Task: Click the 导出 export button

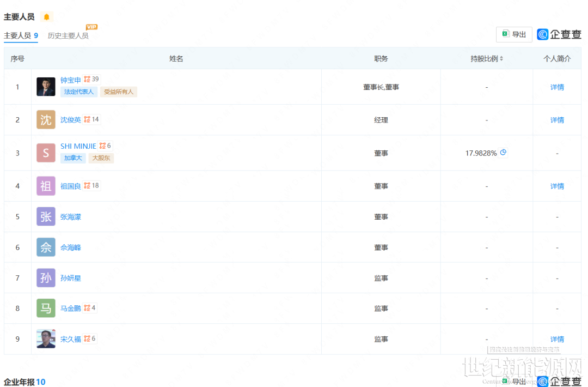Action: [x=514, y=34]
